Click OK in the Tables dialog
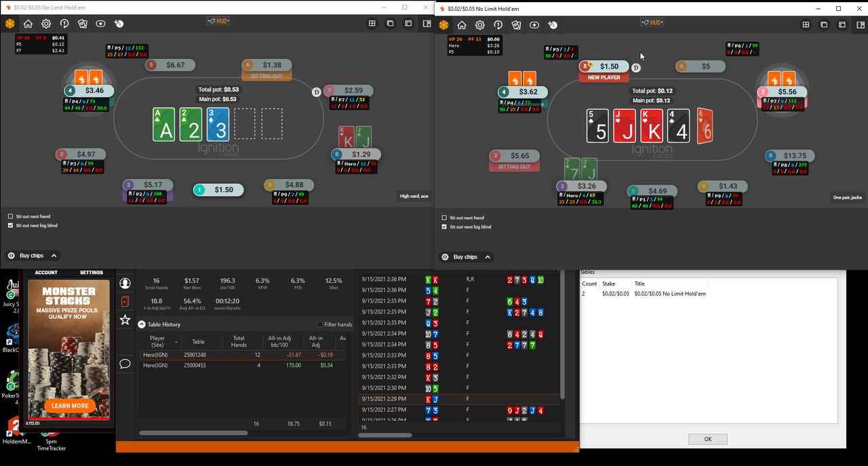This screenshot has width=868, height=466. tap(707, 439)
